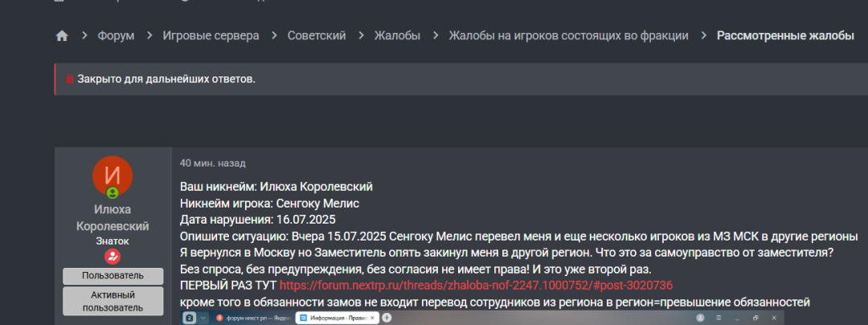This screenshot has width=868, height=325.
Task: Navigate to Игровые серверы breadcrumb
Action: tap(211, 36)
